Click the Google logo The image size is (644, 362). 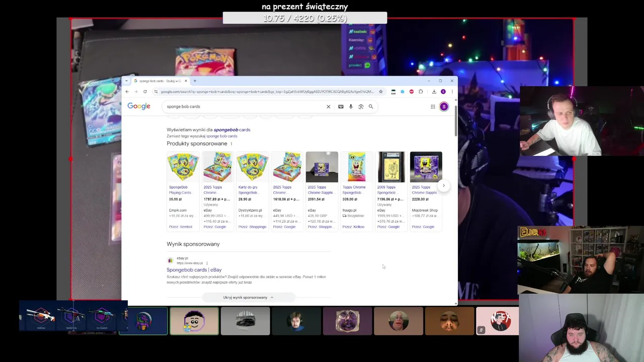[x=139, y=107]
